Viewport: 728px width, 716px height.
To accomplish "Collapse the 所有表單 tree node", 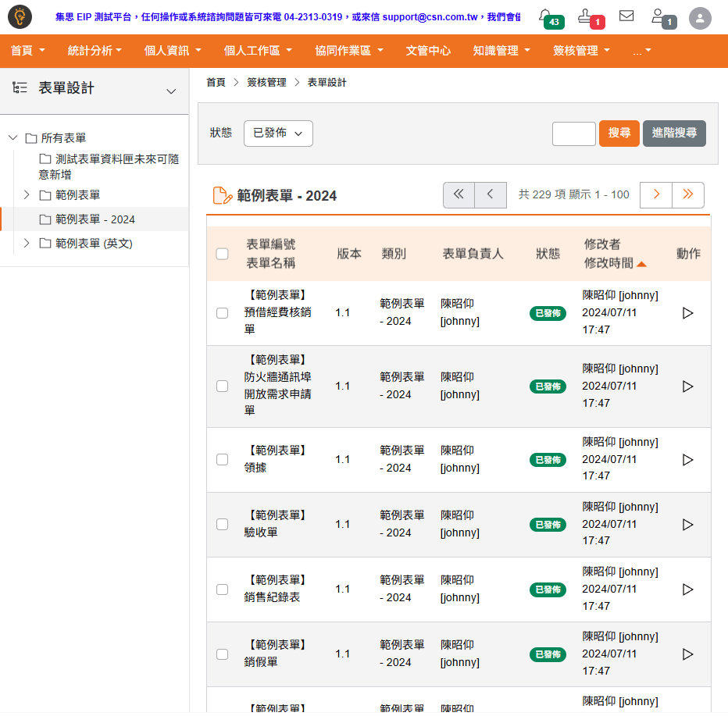I will point(12,138).
